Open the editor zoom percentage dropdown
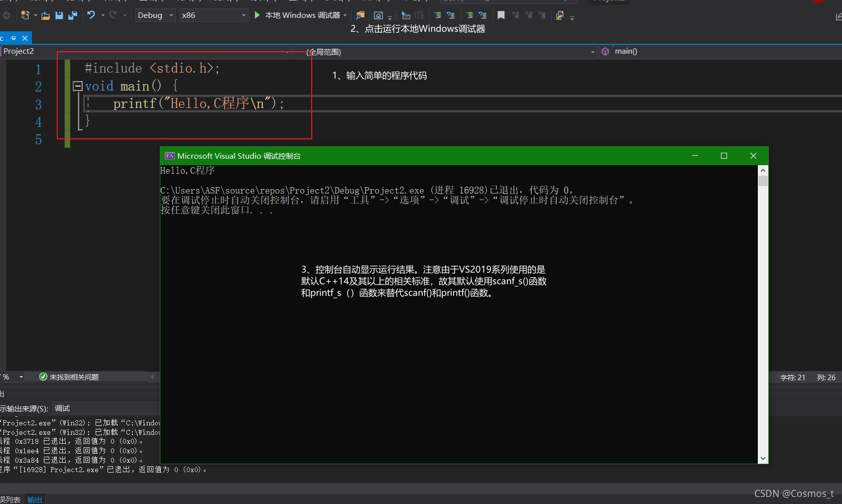Screen dimensions: 842x504 point(21,377)
